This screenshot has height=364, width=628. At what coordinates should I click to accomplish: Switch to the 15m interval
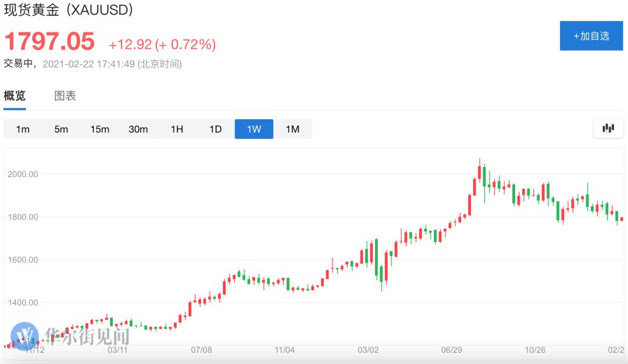pyautogui.click(x=99, y=129)
